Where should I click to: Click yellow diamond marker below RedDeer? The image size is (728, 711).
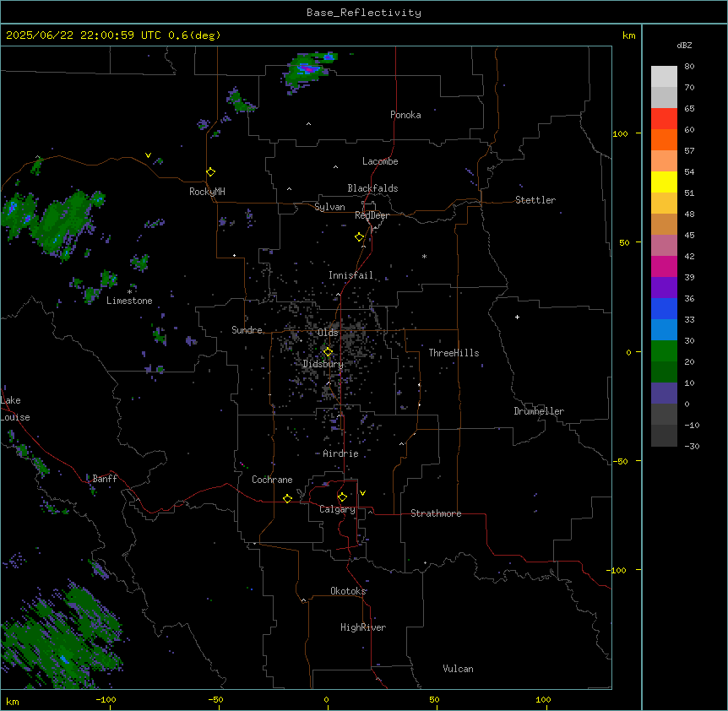coord(359,236)
